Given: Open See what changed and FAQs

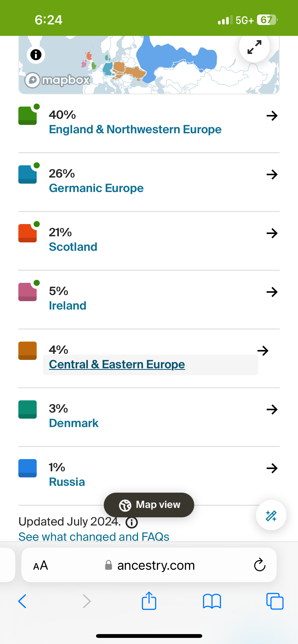Looking at the screenshot, I should click(94, 536).
